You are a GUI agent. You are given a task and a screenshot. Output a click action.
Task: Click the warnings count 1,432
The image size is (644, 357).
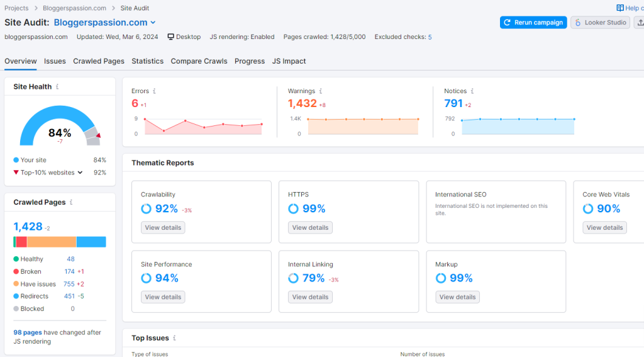coord(303,103)
